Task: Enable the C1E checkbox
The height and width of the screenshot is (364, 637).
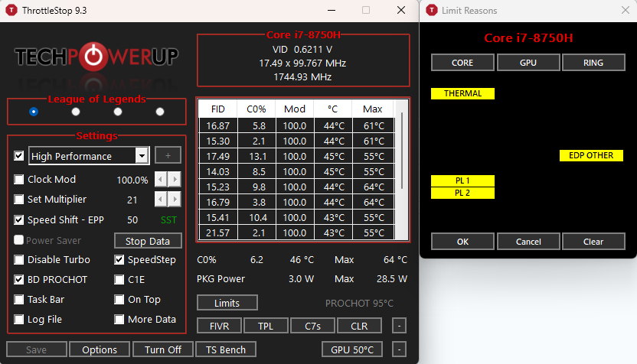Action: [x=119, y=280]
